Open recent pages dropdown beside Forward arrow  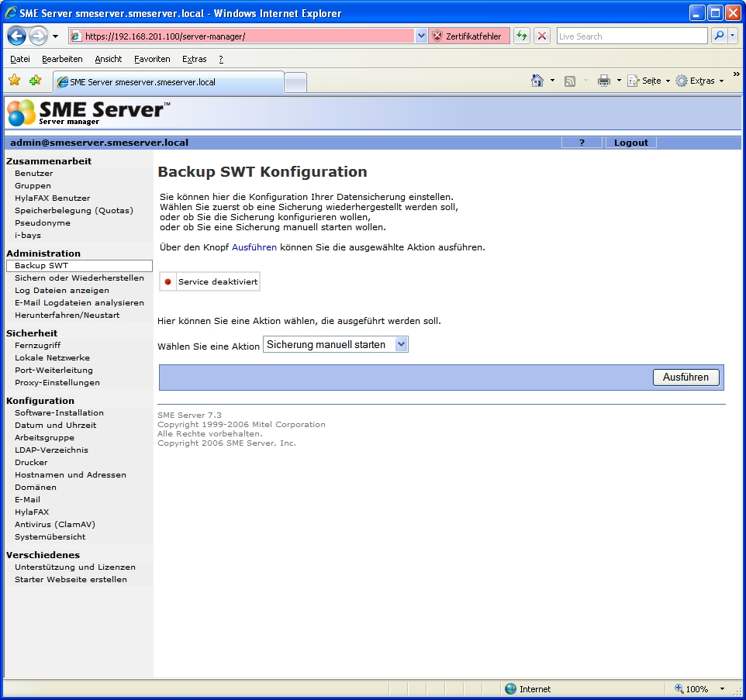click(x=55, y=36)
